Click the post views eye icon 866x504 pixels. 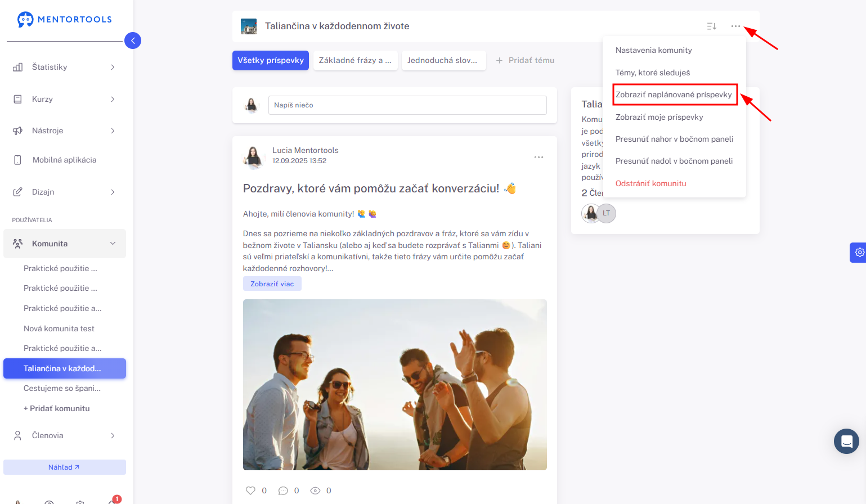pyautogui.click(x=315, y=490)
